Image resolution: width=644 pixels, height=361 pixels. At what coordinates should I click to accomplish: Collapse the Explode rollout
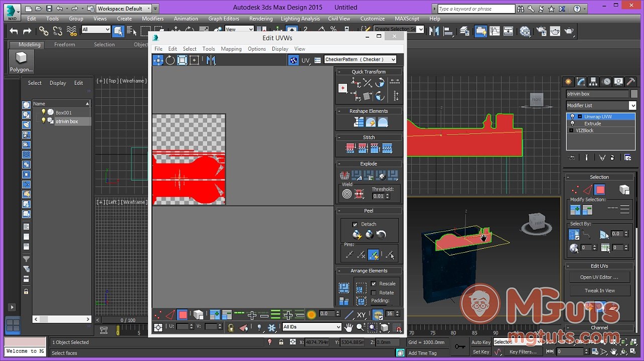coord(369,163)
